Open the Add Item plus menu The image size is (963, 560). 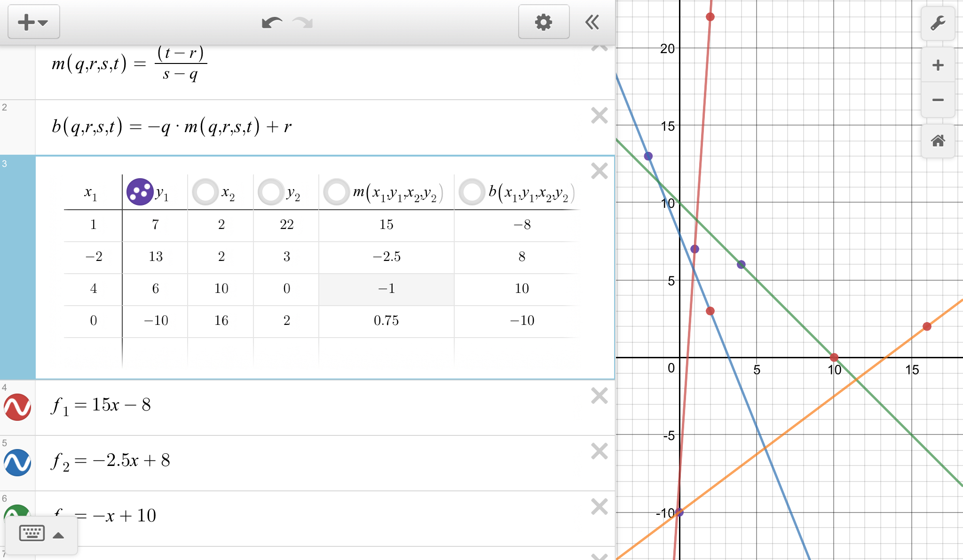33,22
